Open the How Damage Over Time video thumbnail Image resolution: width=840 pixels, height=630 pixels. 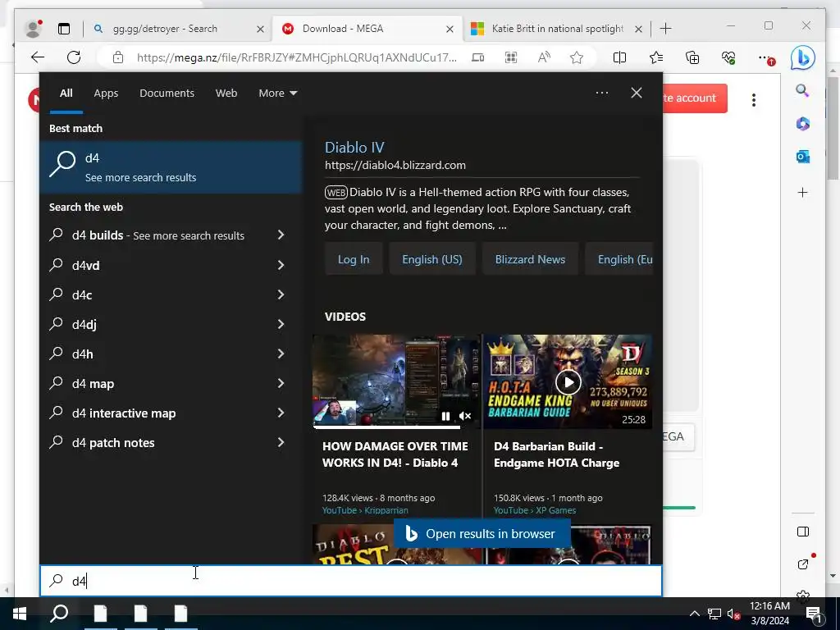[396, 382]
